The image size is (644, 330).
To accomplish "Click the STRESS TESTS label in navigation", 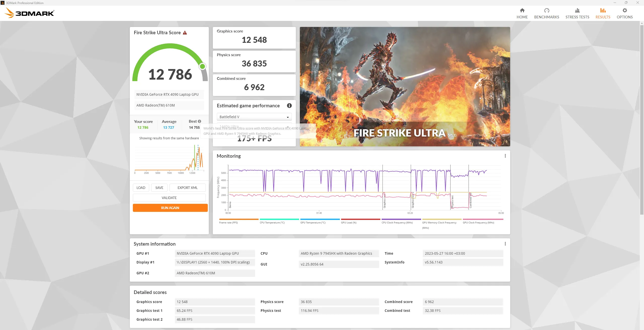I will [577, 17].
